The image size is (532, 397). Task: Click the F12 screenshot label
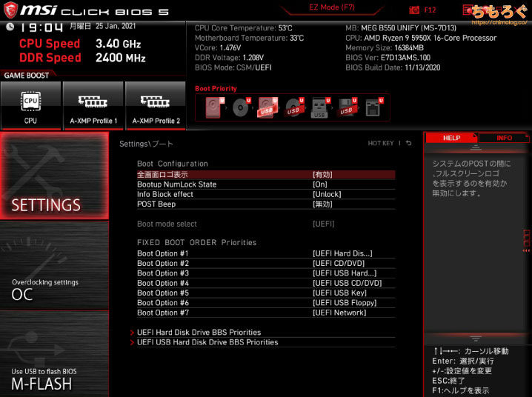pyautogui.click(x=430, y=10)
